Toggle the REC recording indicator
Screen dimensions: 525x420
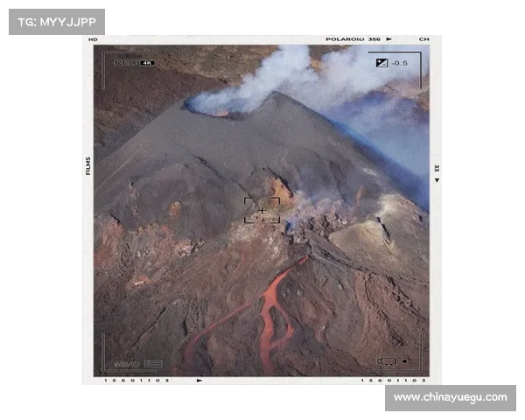pos(126,63)
